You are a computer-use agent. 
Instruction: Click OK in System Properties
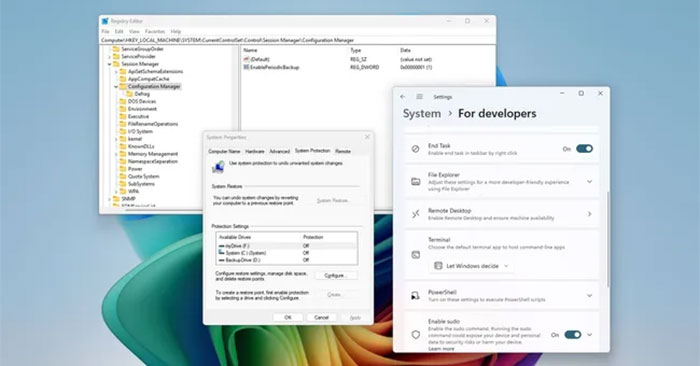tap(288, 317)
